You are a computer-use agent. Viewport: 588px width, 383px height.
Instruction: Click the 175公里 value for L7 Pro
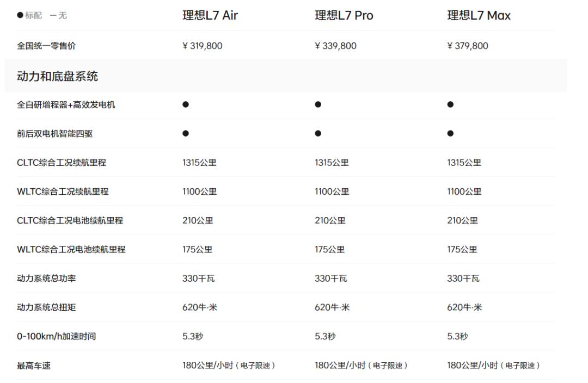[x=330, y=249]
